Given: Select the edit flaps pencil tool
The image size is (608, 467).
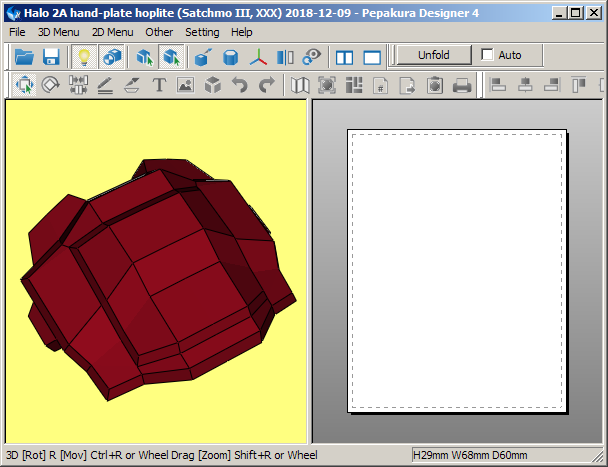Looking at the screenshot, I should pyautogui.click(x=105, y=85).
